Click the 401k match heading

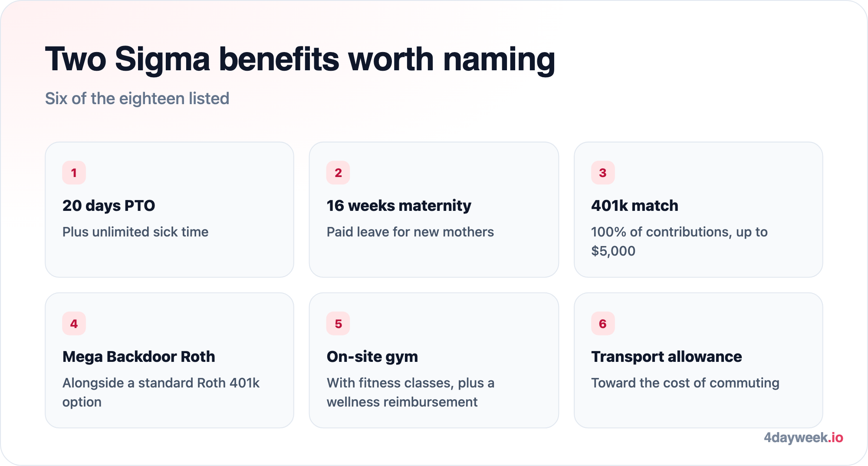635,206
